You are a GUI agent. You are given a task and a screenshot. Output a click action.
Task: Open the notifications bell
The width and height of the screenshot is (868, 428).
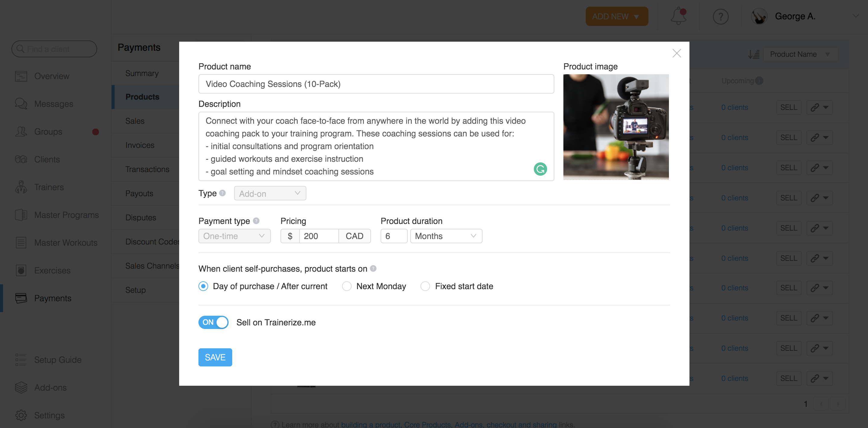click(x=678, y=16)
